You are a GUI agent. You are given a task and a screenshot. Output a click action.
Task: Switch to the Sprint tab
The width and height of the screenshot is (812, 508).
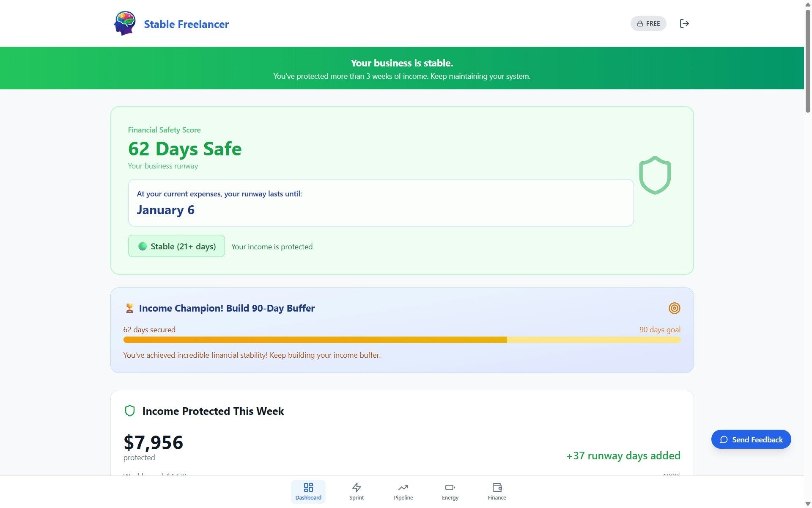point(356,492)
